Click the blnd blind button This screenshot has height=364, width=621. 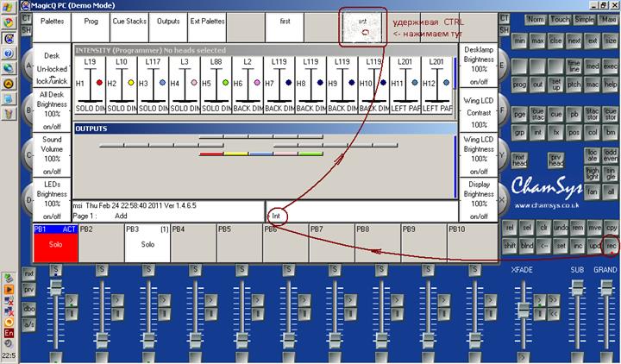pyautogui.click(x=527, y=246)
